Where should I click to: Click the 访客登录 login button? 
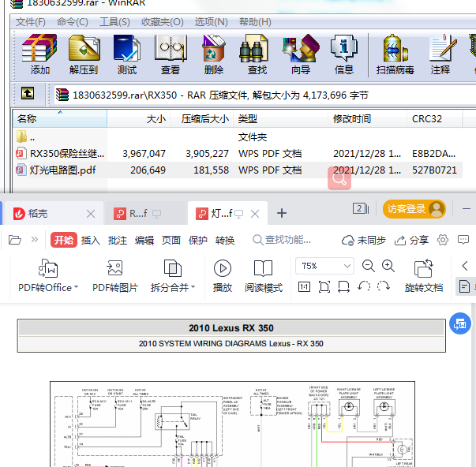click(x=414, y=209)
